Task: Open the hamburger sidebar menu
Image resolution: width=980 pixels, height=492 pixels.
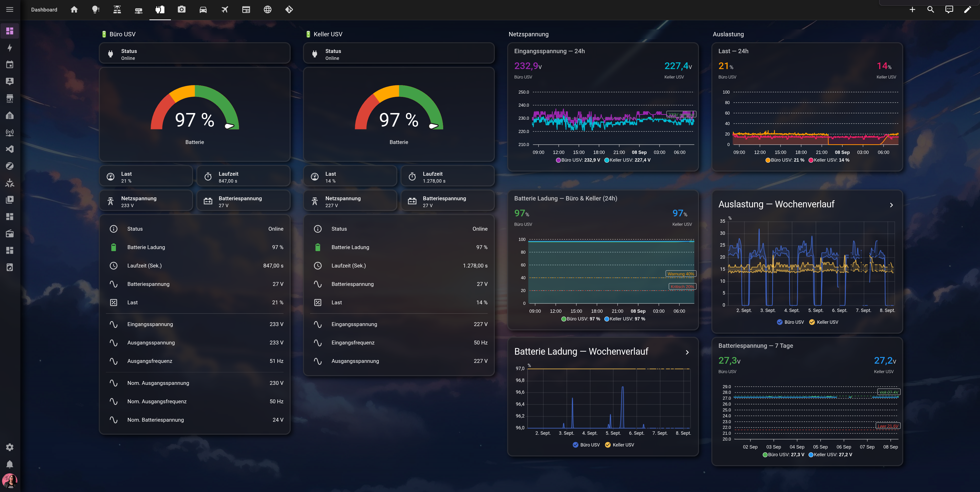Action: (x=10, y=9)
